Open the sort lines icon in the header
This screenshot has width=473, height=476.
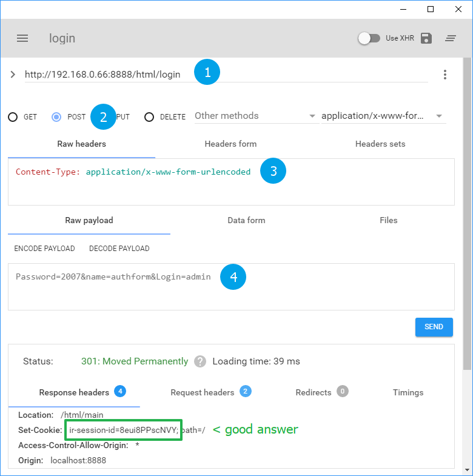451,38
